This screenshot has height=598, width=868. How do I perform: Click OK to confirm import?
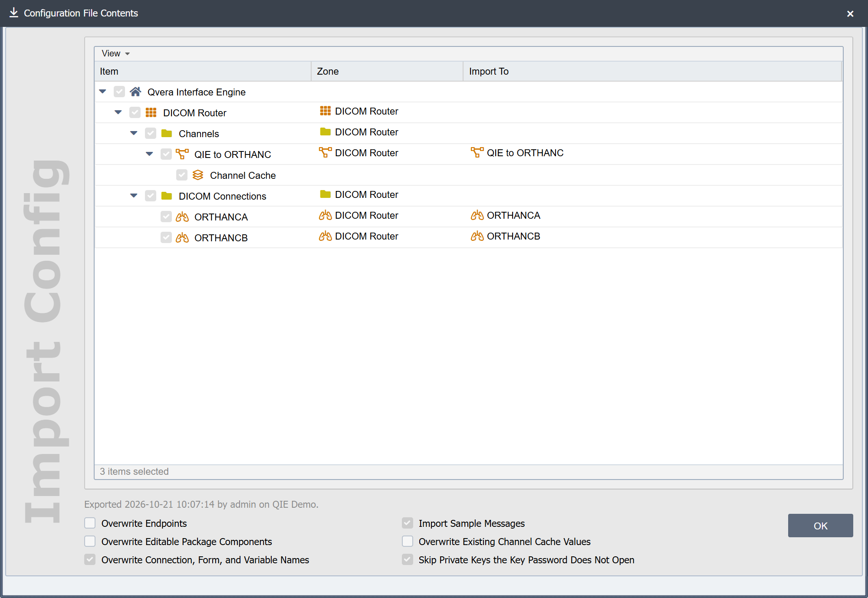click(x=820, y=526)
